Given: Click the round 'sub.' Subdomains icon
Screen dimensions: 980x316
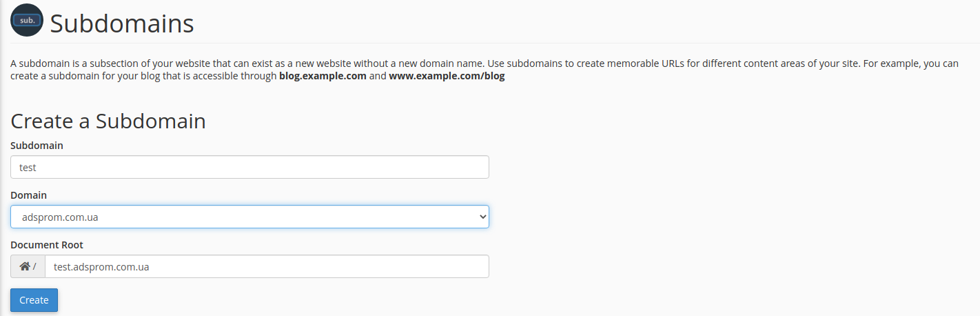Looking at the screenshot, I should click(x=27, y=21).
